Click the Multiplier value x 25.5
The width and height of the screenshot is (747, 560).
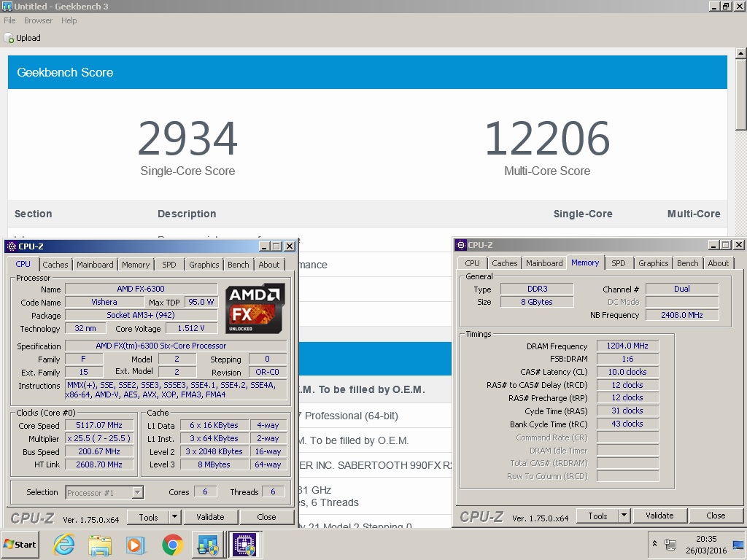coord(99,438)
